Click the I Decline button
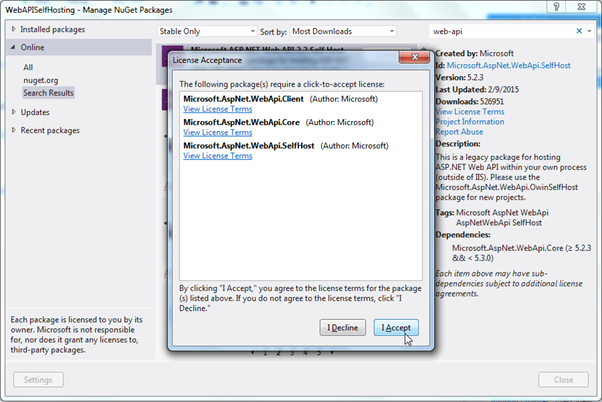 click(342, 328)
